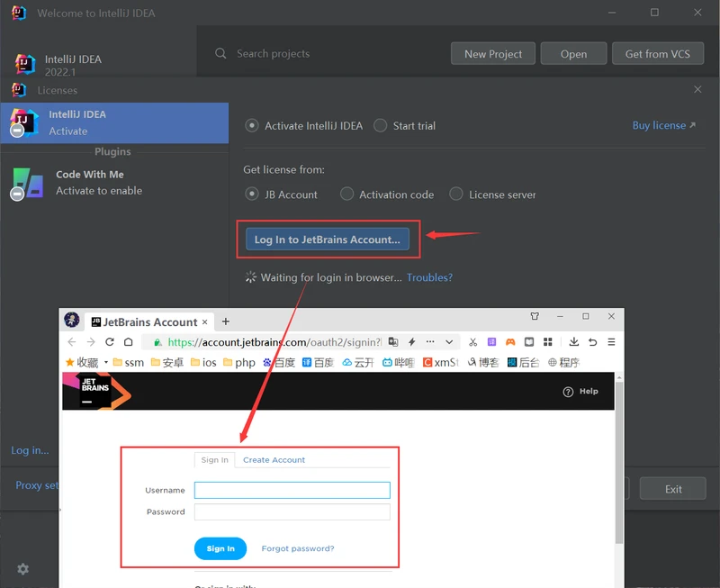
Task: Click Log In to JetBrains Account button
Action: 327,240
